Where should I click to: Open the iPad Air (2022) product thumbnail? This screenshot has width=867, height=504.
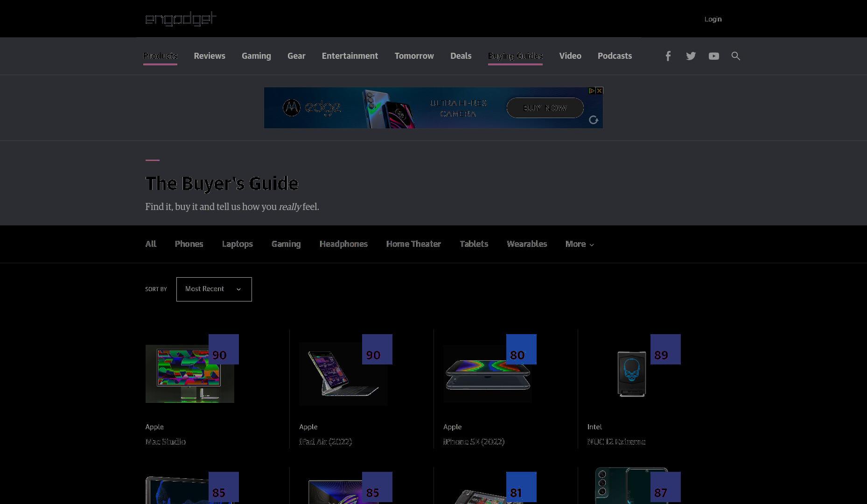coord(343,374)
